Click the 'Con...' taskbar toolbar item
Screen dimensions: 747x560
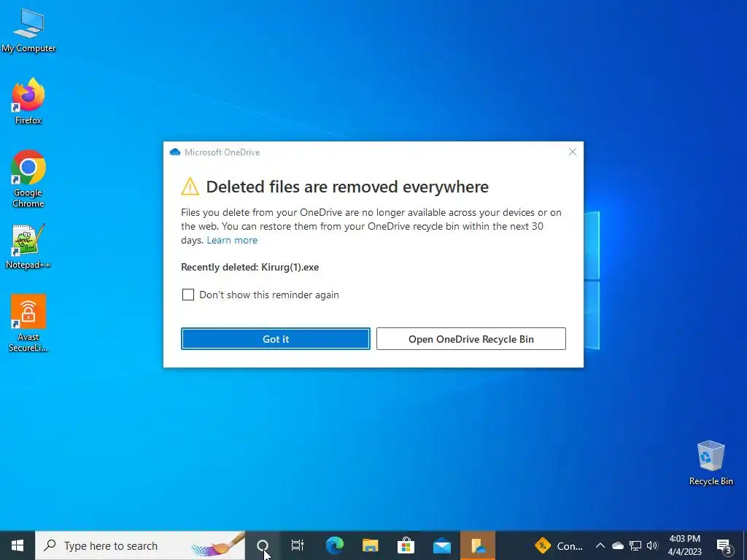click(560, 545)
